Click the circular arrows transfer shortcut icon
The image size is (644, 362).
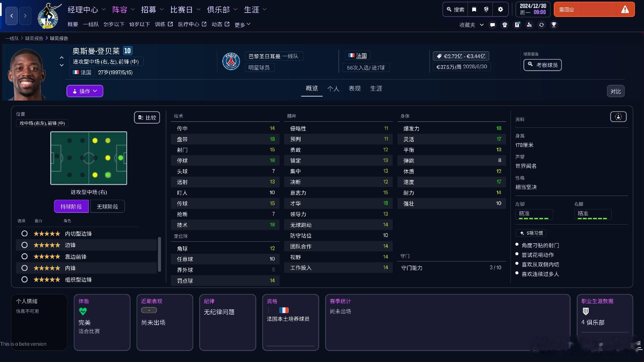click(541, 25)
